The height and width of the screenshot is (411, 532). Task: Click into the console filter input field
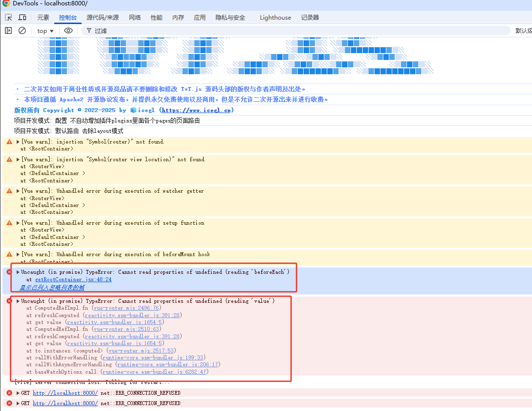coord(295,30)
